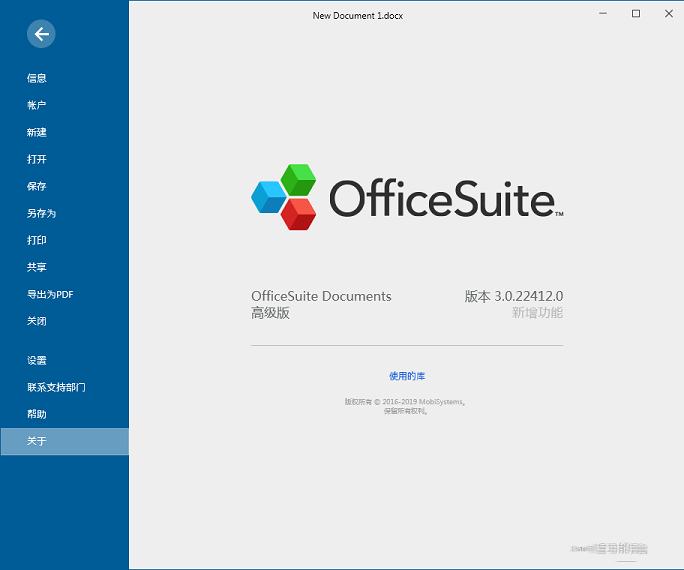The width and height of the screenshot is (684, 570).
Task: Maximize the window
Action: [x=636, y=14]
